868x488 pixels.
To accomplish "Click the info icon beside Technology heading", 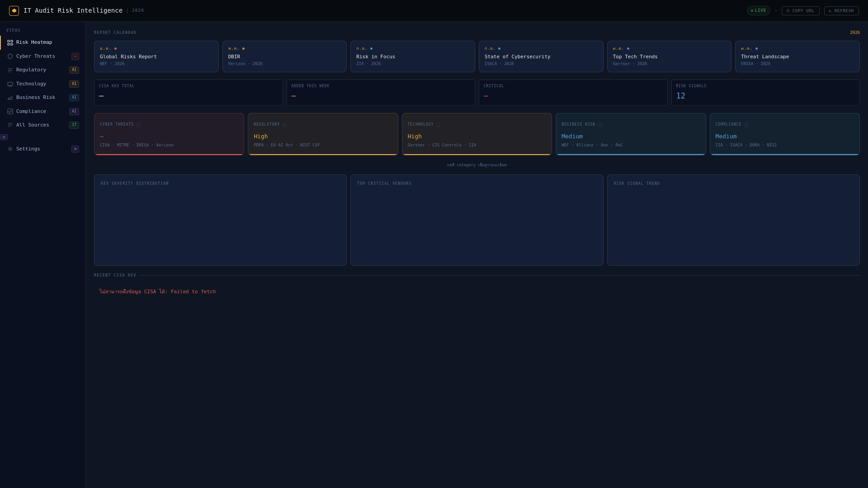I will pyautogui.click(x=438, y=125).
